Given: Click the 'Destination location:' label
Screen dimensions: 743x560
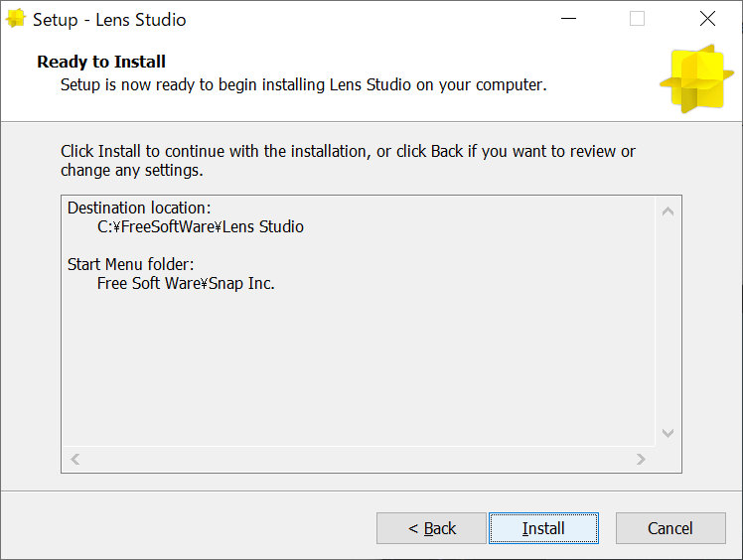Looking at the screenshot, I should [139, 208].
